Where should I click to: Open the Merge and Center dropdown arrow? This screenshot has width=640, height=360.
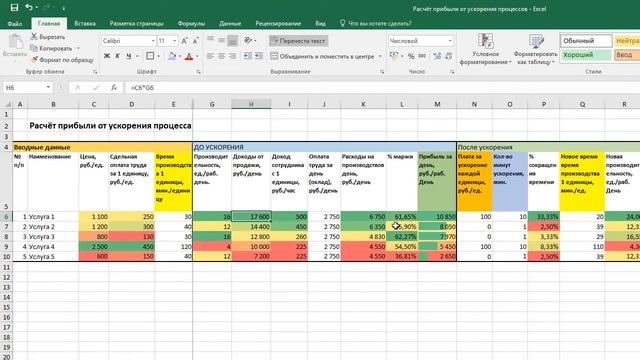click(x=380, y=56)
